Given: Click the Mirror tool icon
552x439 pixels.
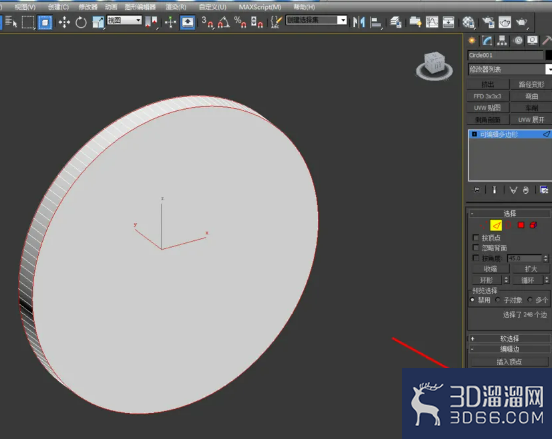Looking at the screenshot, I should [x=359, y=22].
